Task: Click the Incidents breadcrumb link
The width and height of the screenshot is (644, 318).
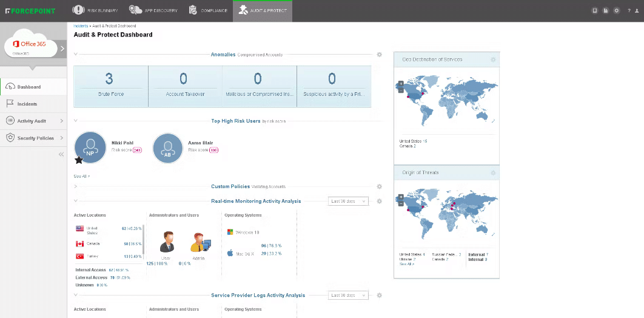Action: click(x=81, y=26)
